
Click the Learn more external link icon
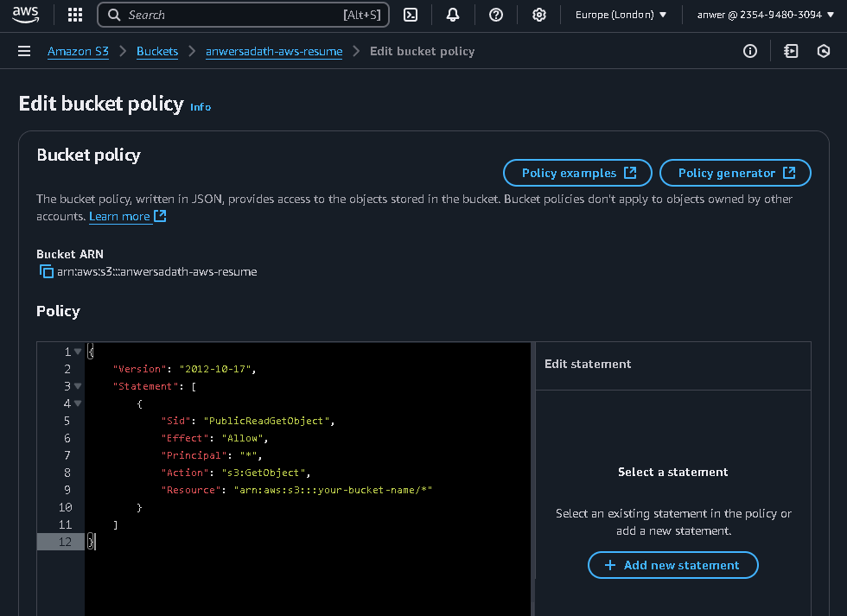[x=160, y=216]
